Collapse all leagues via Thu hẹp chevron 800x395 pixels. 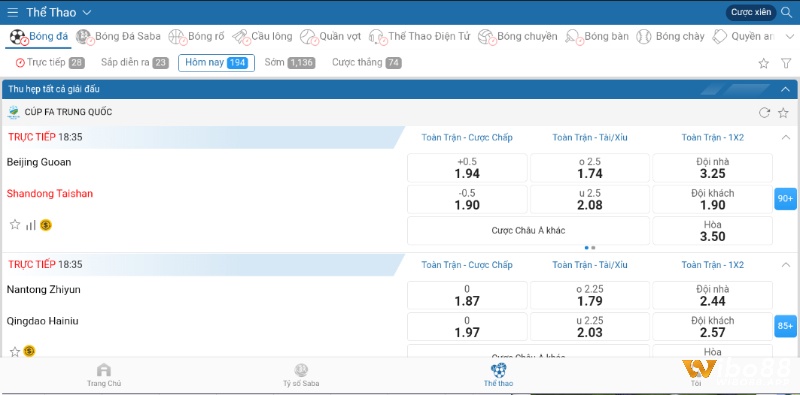point(785,89)
